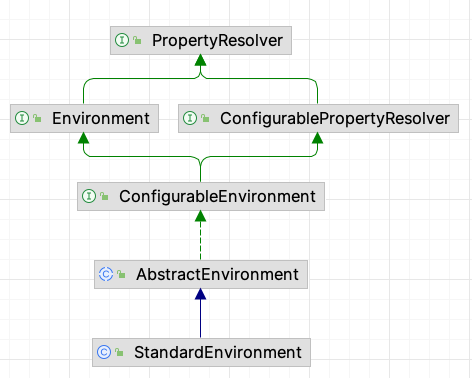Click the green lock icon beside Environment
The width and height of the screenshot is (472, 378).
(37, 118)
